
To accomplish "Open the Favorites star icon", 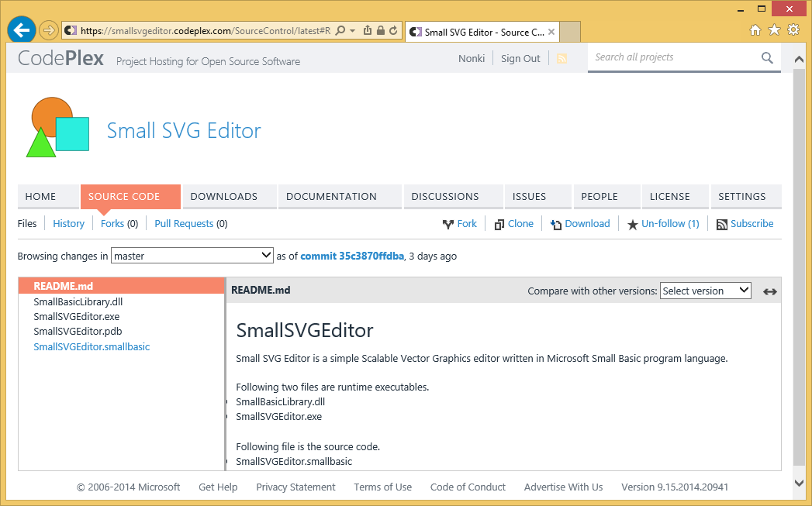I will [774, 30].
